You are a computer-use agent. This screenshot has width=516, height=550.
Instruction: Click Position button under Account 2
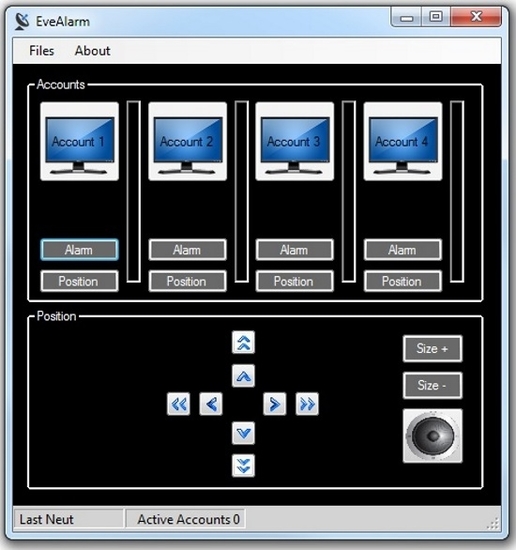pos(187,281)
